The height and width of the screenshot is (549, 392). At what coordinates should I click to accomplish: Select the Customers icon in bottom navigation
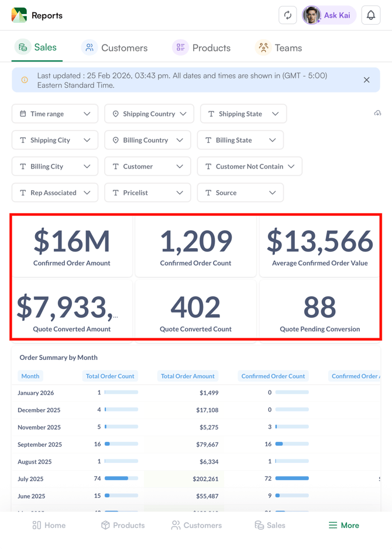click(x=174, y=525)
